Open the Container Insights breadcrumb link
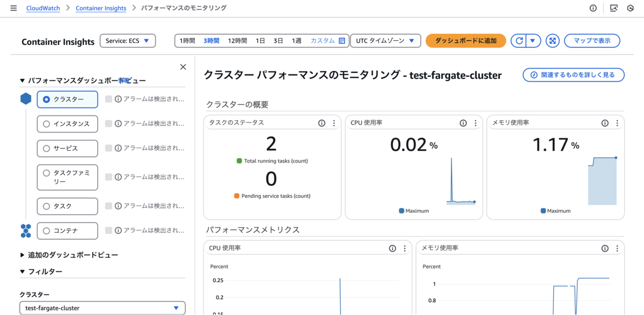 point(101,8)
